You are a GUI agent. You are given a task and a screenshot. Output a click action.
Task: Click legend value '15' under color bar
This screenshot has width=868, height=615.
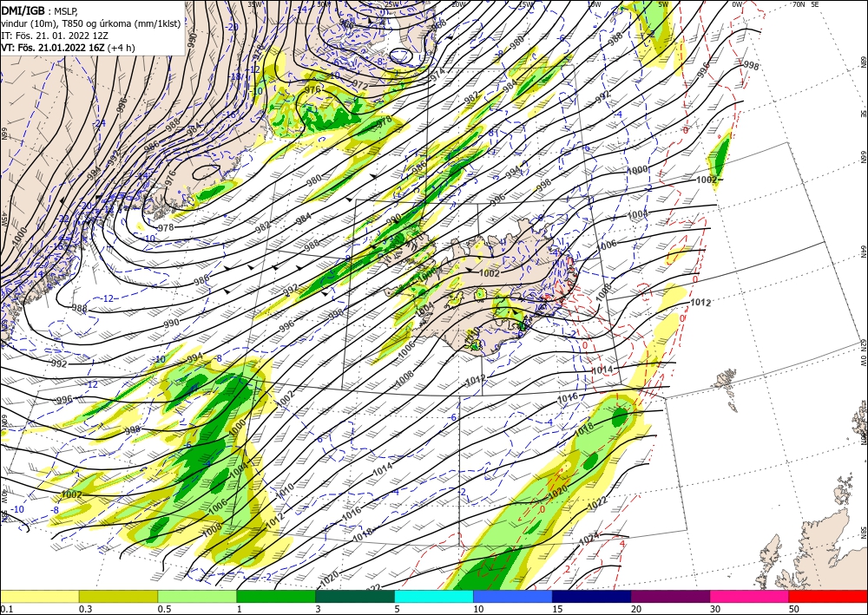[557, 609]
